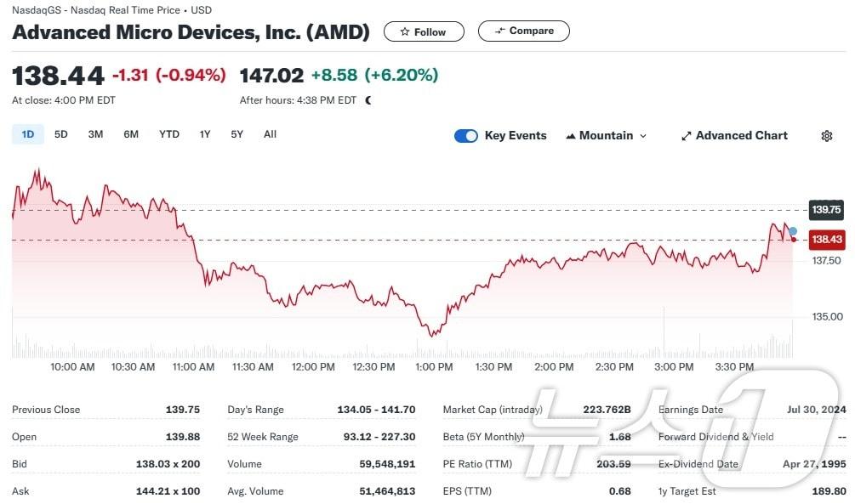
Task: Click the Follow button
Action: (x=424, y=31)
